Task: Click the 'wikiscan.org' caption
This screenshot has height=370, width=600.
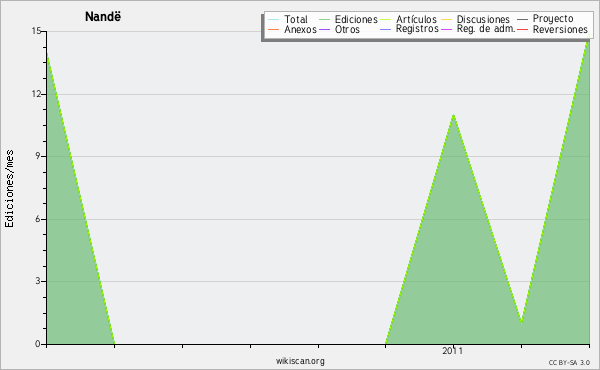Action: pyautogui.click(x=300, y=361)
